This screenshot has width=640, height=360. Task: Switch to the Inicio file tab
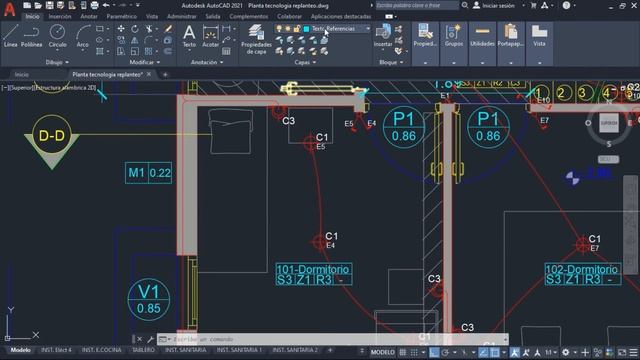(22, 74)
